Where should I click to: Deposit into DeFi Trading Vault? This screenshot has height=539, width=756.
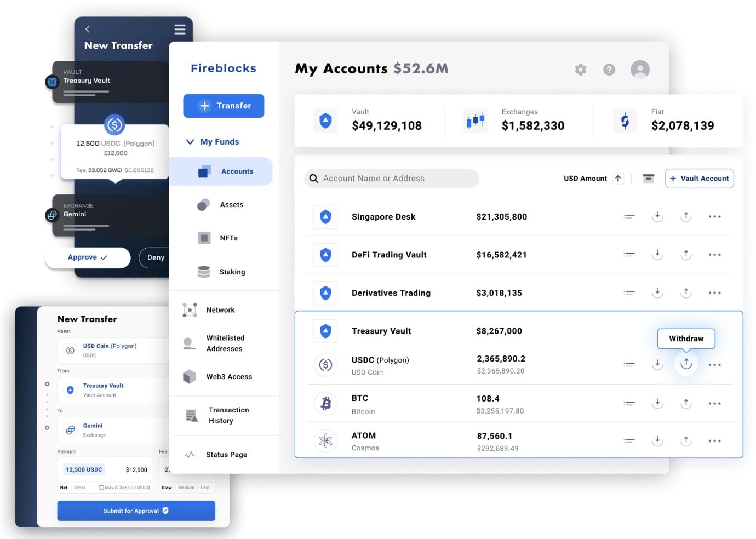[x=657, y=255]
